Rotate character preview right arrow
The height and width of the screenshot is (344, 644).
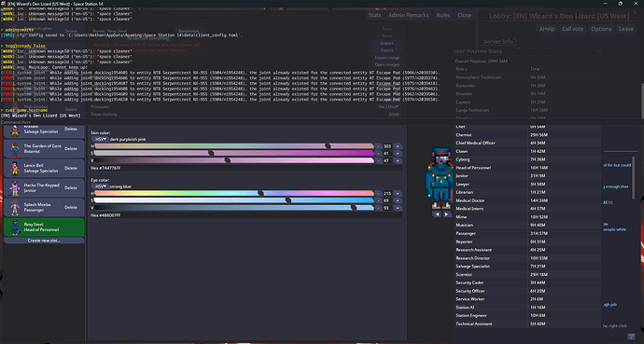click(446, 214)
